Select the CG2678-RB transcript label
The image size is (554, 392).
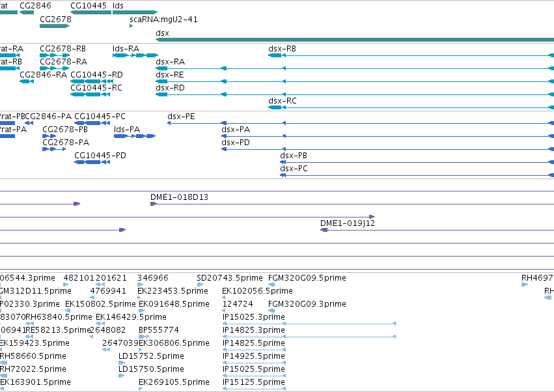coord(63,48)
